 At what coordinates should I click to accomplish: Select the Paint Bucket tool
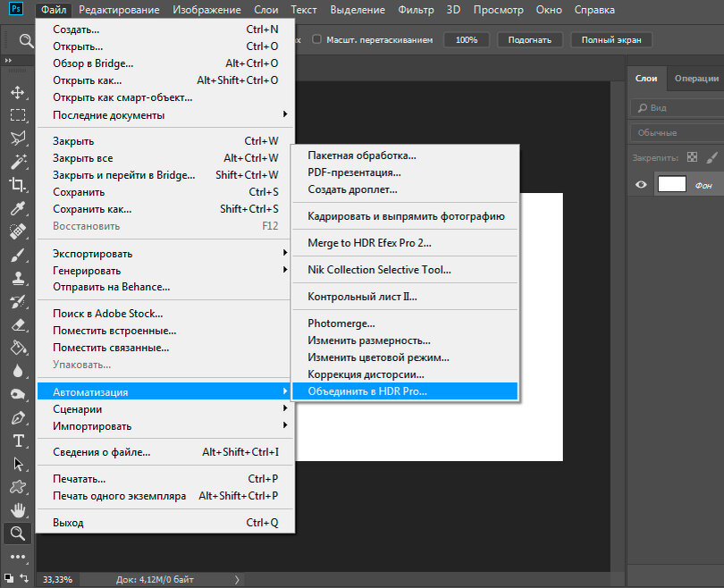(x=18, y=348)
